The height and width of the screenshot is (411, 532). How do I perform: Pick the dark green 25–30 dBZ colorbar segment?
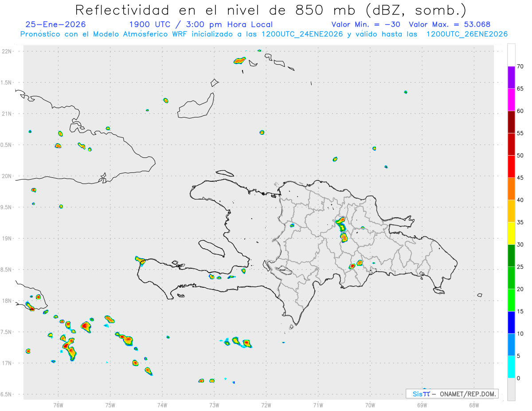point(511,256)
